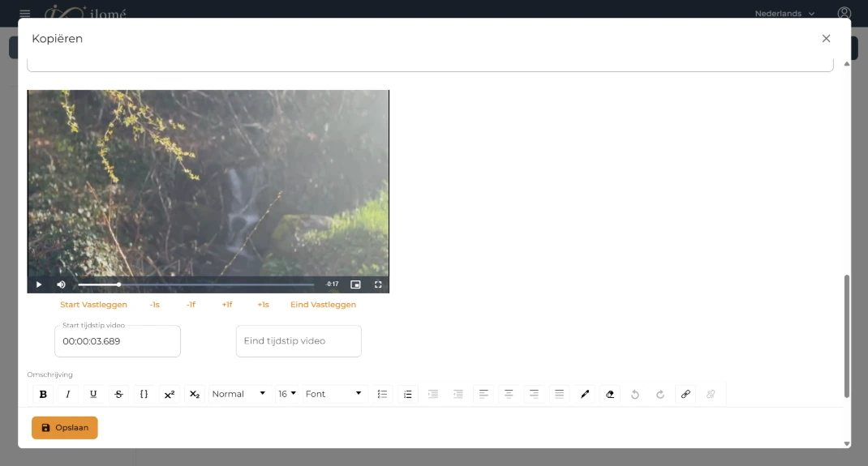
Task: Open the text color picker
Action: (585, 394)
